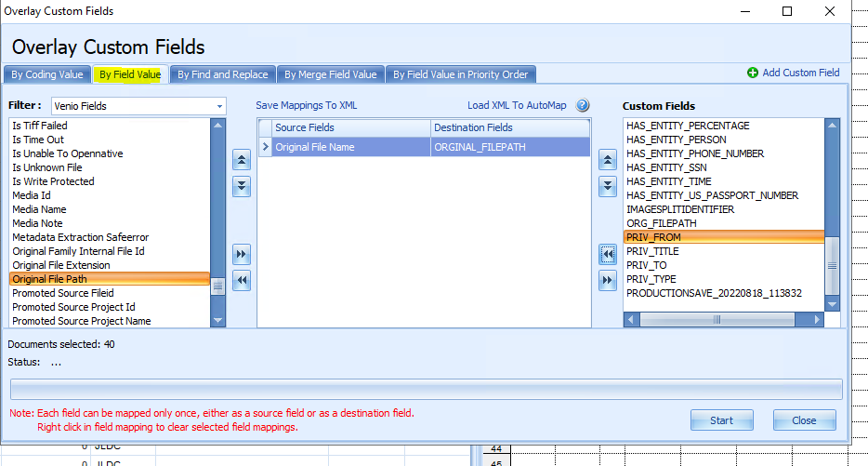Select PRIV_FROM custom field
868x466 pixels.
[724, 237]
